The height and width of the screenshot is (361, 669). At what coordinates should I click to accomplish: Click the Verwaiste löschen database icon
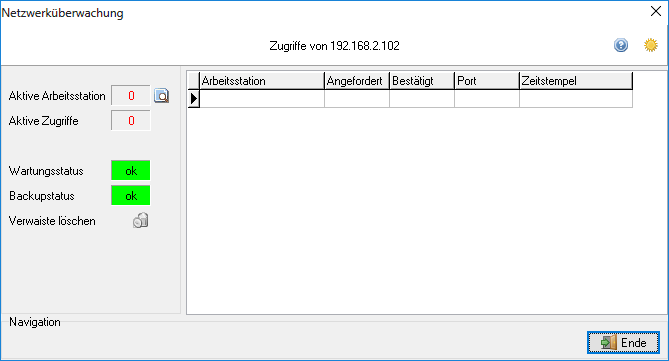pyautogui.click(x=140, y=221)
